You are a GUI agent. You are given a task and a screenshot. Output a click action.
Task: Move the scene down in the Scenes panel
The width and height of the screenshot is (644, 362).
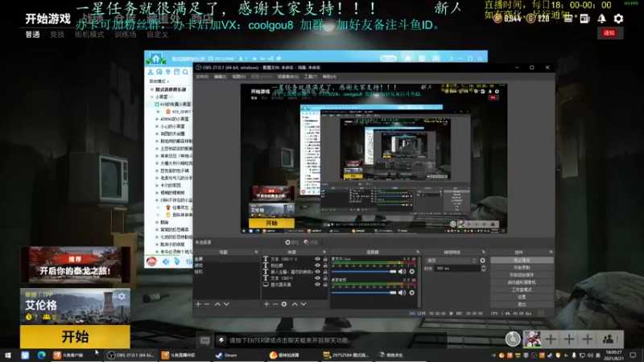pyautogui.click(x=226, y=304)
